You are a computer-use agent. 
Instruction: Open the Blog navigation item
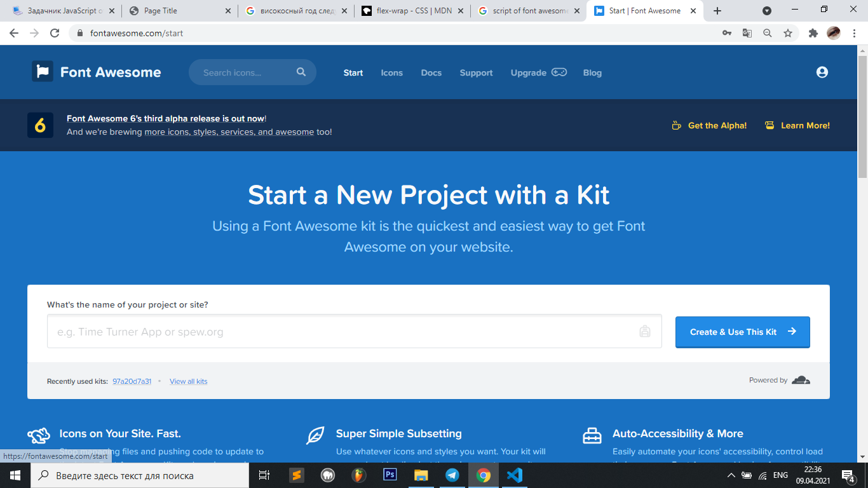592,72
